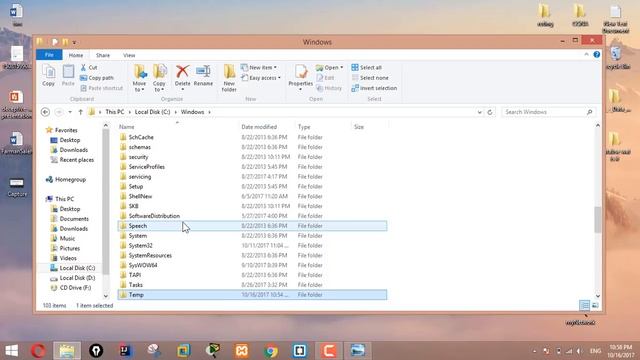Click navigation pane scroll down arrow
Image resolution: width=640 pixels, height=360 pixels.
coord(106,296)
